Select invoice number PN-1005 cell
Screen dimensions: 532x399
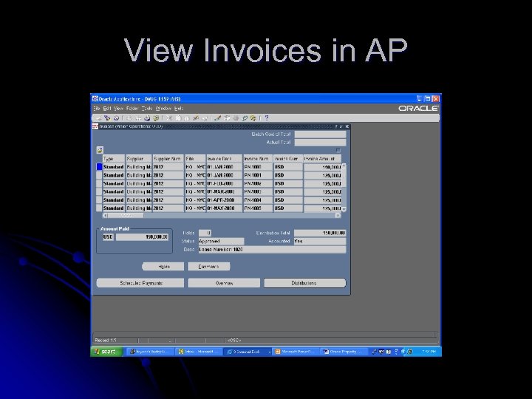[x=258, y=208]
